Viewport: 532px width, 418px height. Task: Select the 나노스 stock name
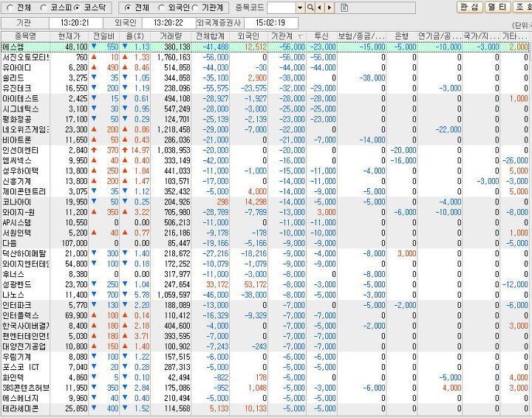pyautogui.click(x=13, y=295)
